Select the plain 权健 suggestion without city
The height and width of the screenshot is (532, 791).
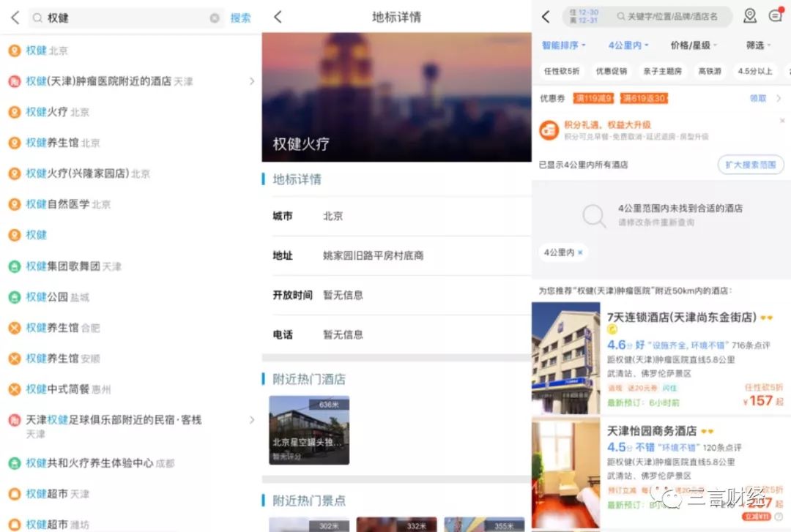(x=37, y=235)
